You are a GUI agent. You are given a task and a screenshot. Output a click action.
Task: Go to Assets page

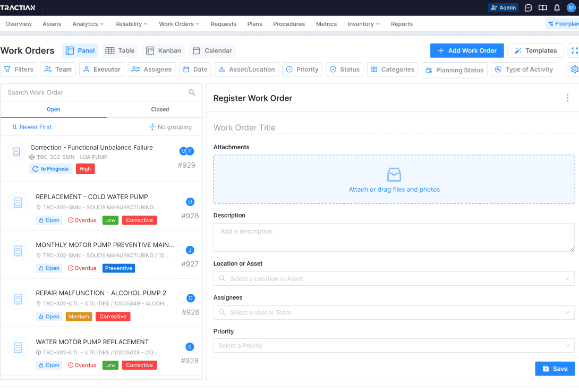pyautogui.click(x=52, y=24)
